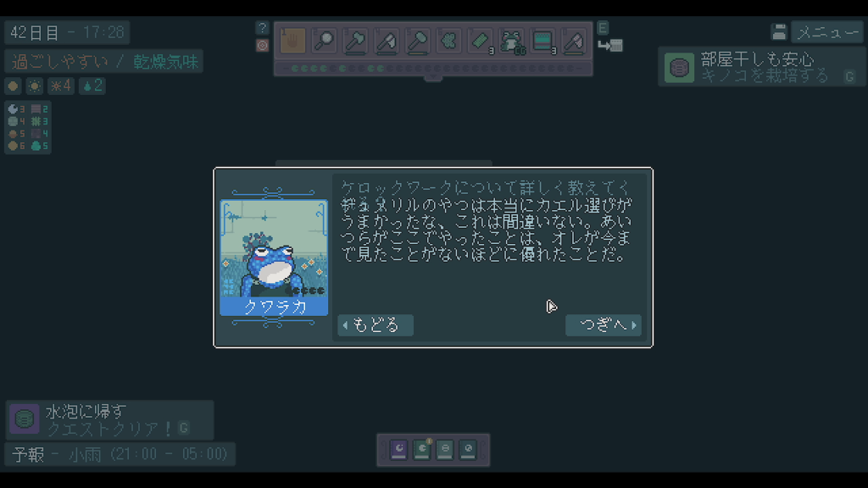Click the つぎへ next button

(604, 324)
